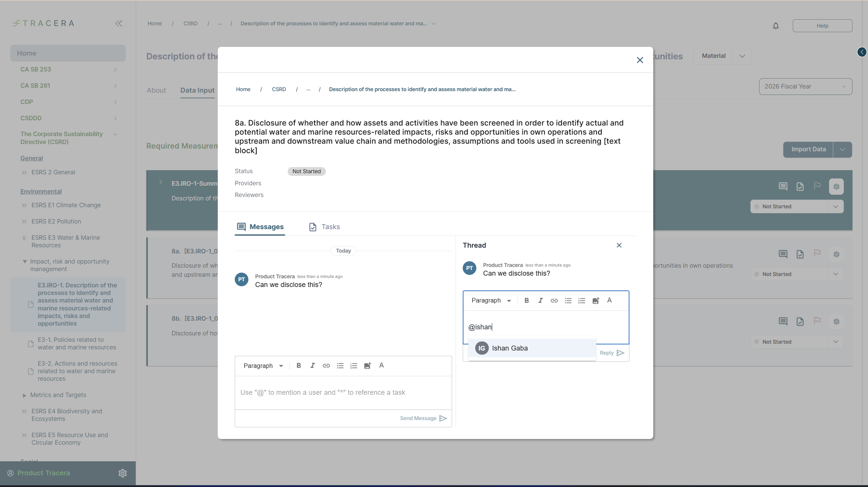
Task: Add bulleted list in main message editor
Action: [340, 366]
